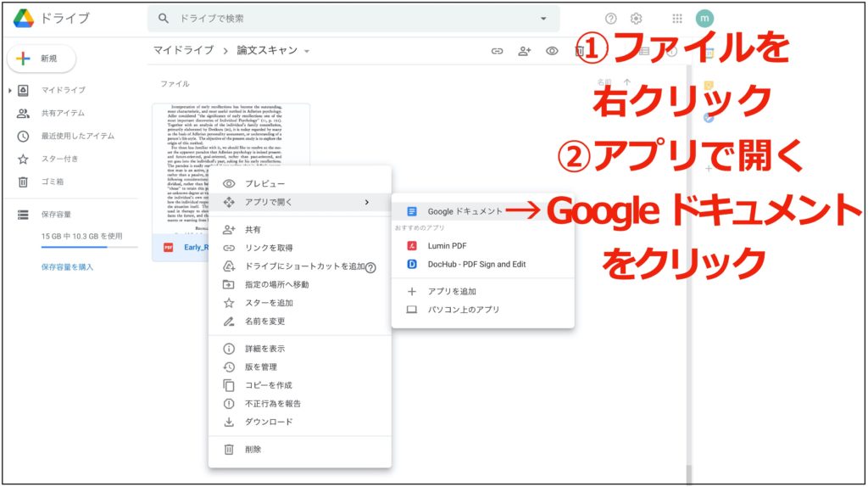This screenshot has height=487, width=868.
Task: Click the 保存容量を購入 link
Action: 67,267
